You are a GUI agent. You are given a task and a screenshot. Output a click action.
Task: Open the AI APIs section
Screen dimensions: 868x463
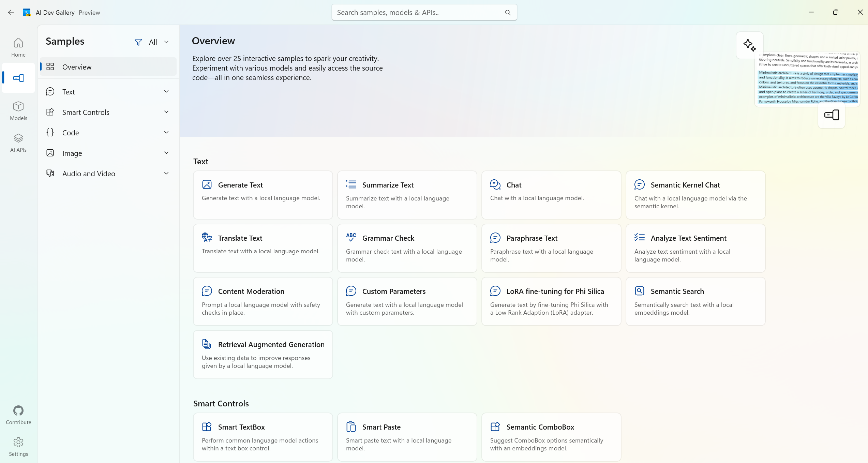18,143
